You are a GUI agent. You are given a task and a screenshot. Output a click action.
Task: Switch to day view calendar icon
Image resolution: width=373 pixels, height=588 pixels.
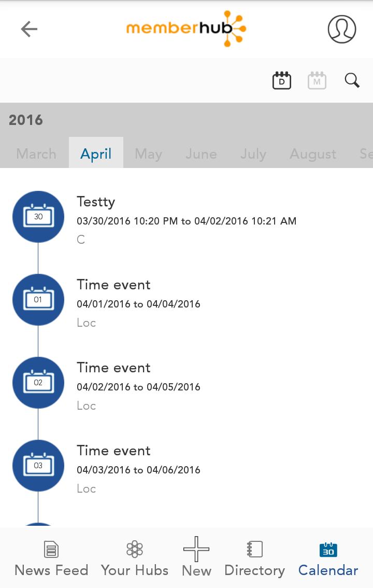pyautogui.click(x=282, y=80)
